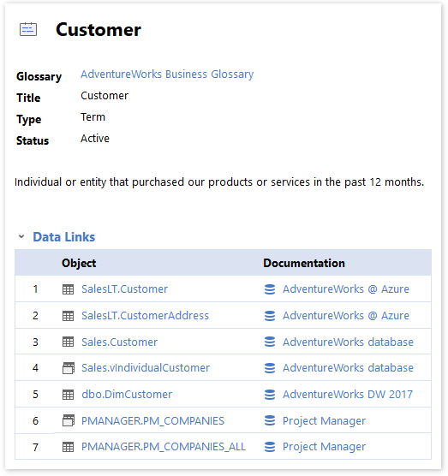Click database icon in PMANAGER.PM_COMPANIES_ALL row
The width and height of the screenshot is (448, 476).
pyautogui.click(x=270, y=447)
